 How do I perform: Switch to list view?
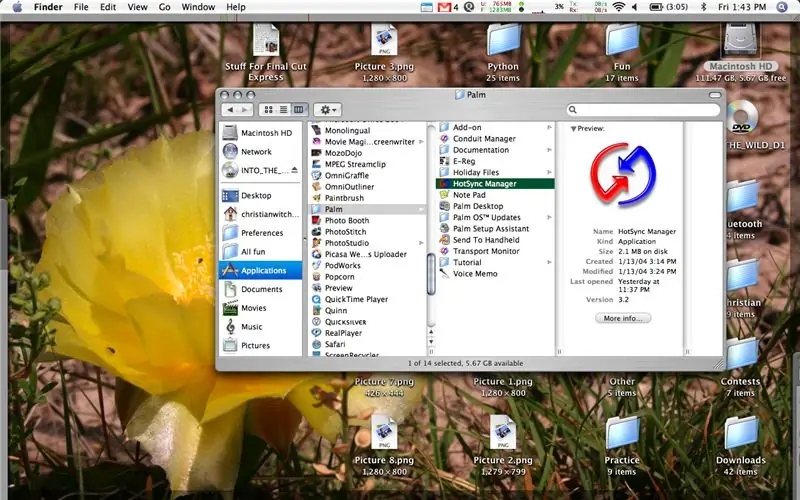click(284, 110)
